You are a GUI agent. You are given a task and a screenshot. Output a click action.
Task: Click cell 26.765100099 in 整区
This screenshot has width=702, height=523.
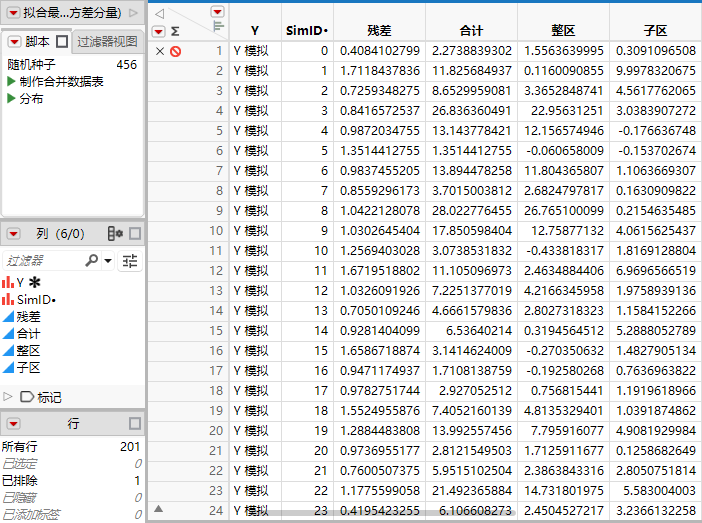(x=563, y=211)
